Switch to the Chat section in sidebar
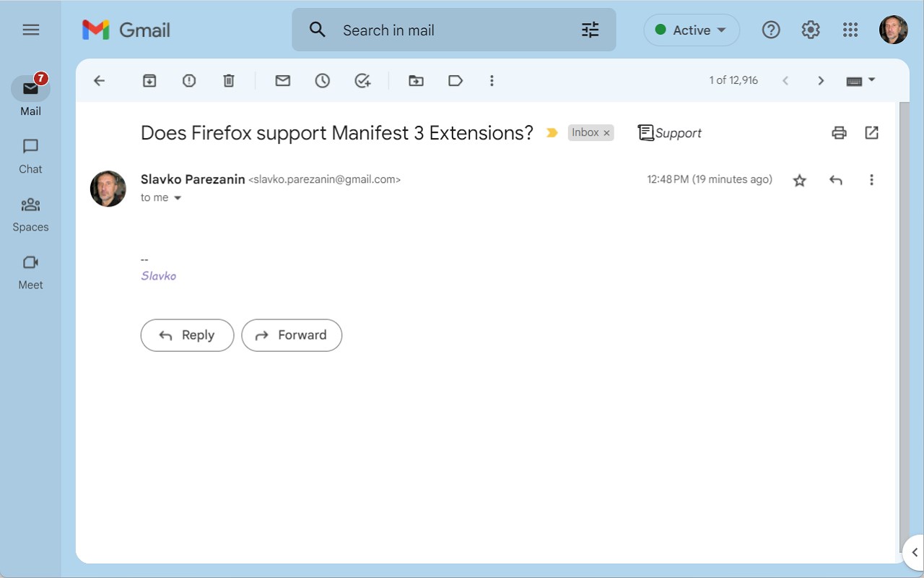 30,156
